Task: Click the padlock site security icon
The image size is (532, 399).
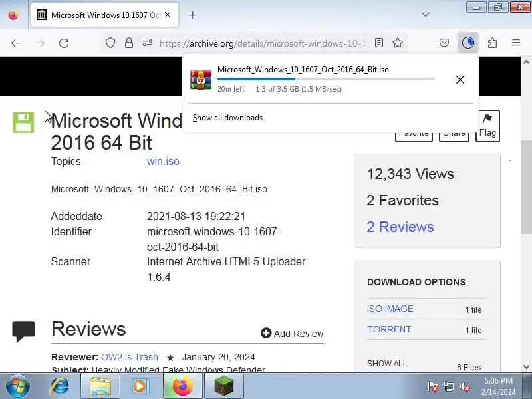Action: point(129,43)
